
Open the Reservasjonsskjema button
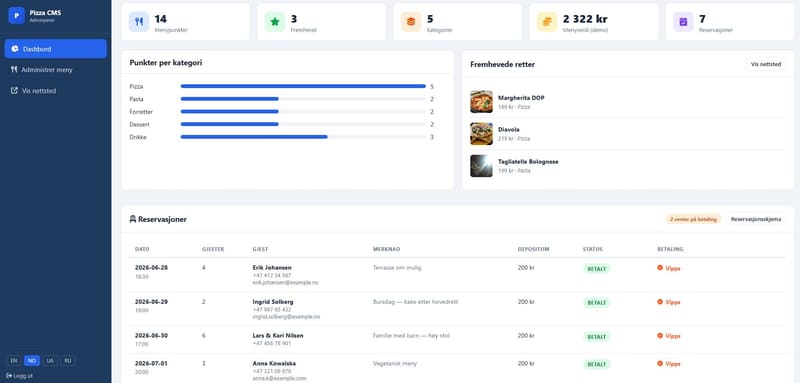756,219
